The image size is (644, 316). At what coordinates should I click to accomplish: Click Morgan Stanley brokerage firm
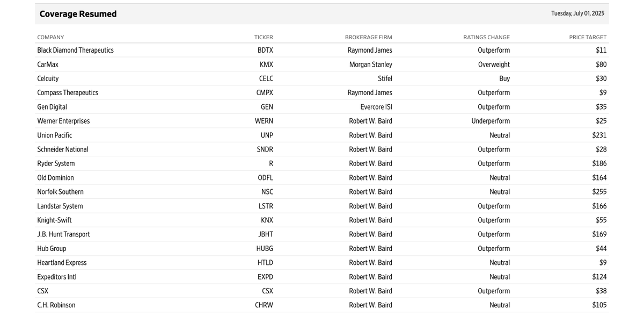[x=371, y=64]
